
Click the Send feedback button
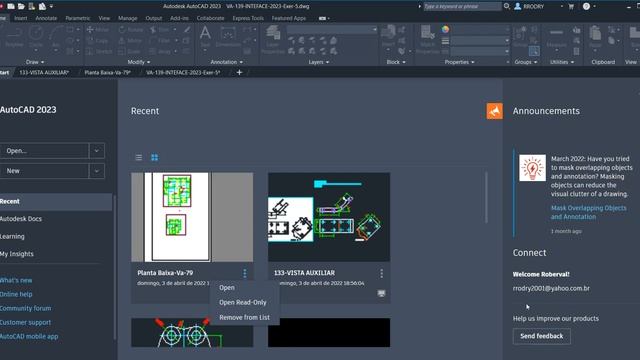click(x=542, y=336)
